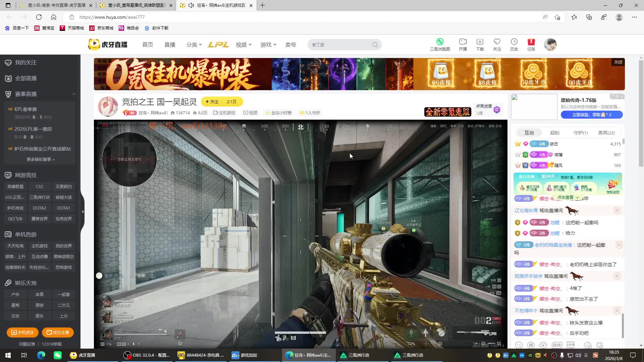Switch to the 贵宾(22) tab
Screen dimensions: 644x362
(x=606, y=133)
